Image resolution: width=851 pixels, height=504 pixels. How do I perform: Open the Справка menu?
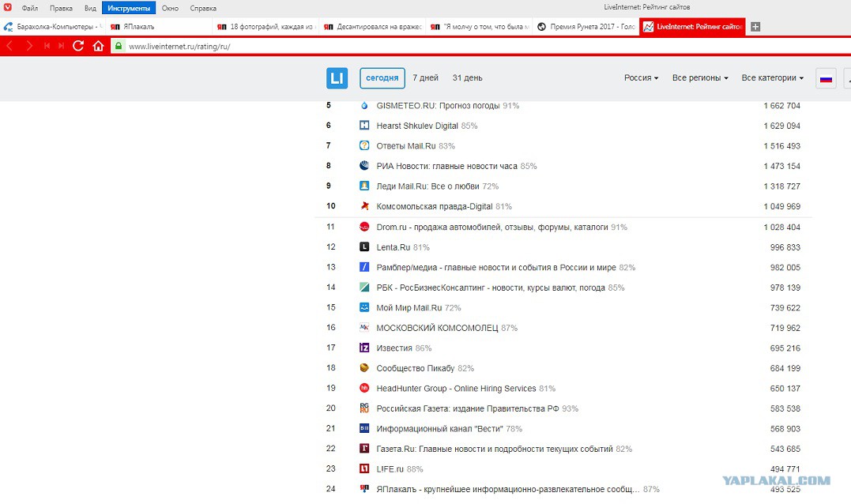pyautogui.click(x=203, y=8)
